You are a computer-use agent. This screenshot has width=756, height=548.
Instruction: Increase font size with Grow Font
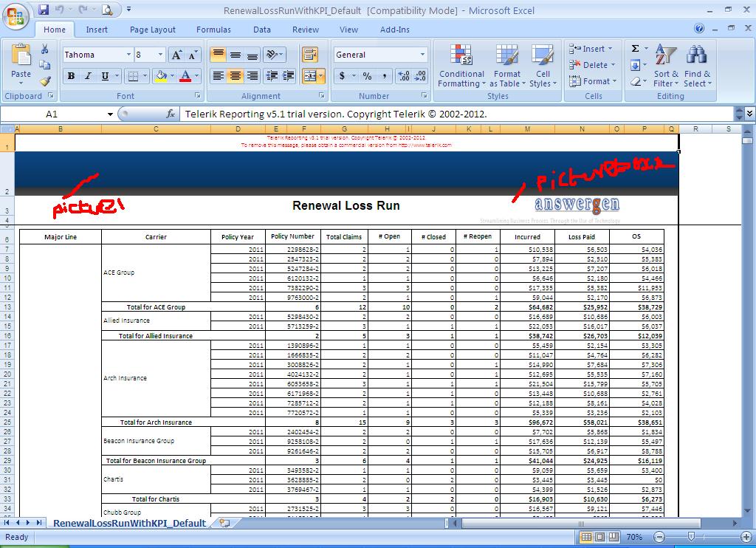coord(176,55)
